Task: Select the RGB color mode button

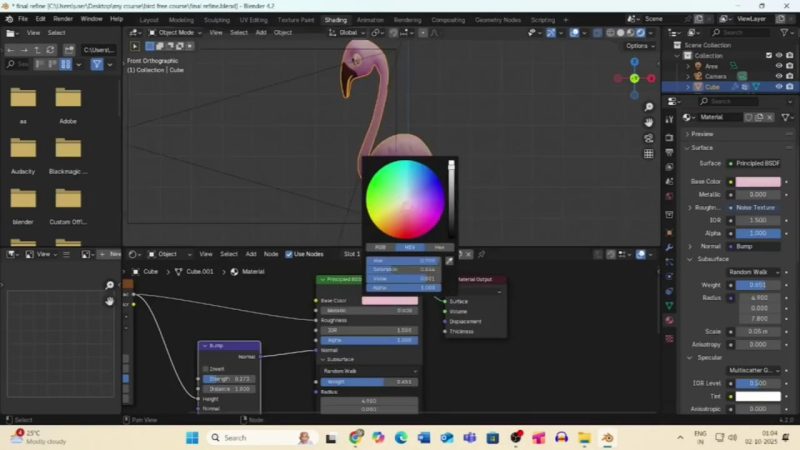Action: coord(380,247)
